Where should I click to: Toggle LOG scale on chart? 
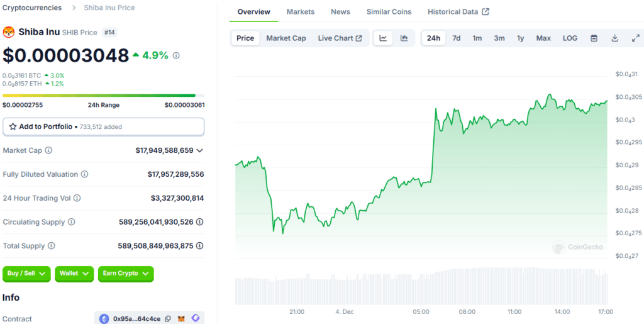click(570, 38)
